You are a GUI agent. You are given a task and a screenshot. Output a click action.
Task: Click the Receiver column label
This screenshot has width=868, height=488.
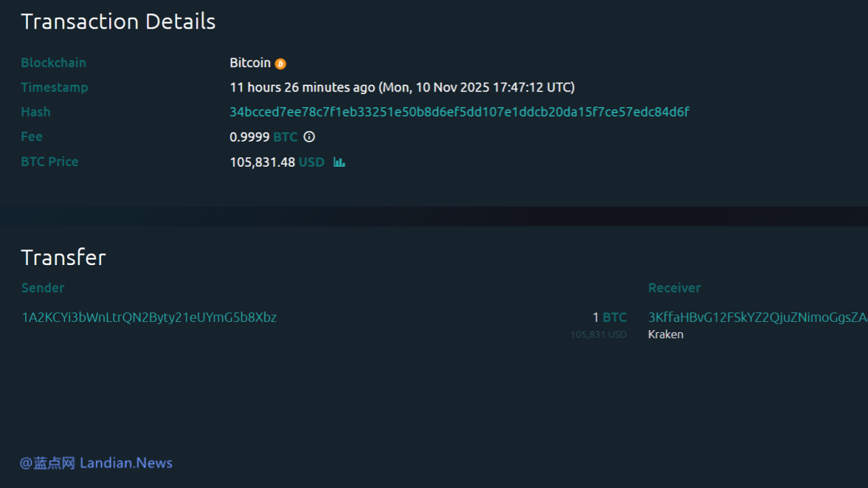674,287
